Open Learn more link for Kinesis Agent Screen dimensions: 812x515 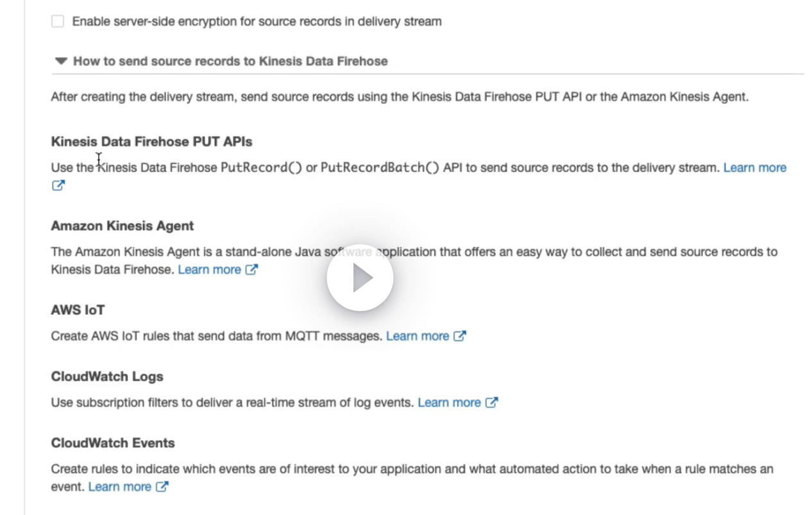(209, 269)
